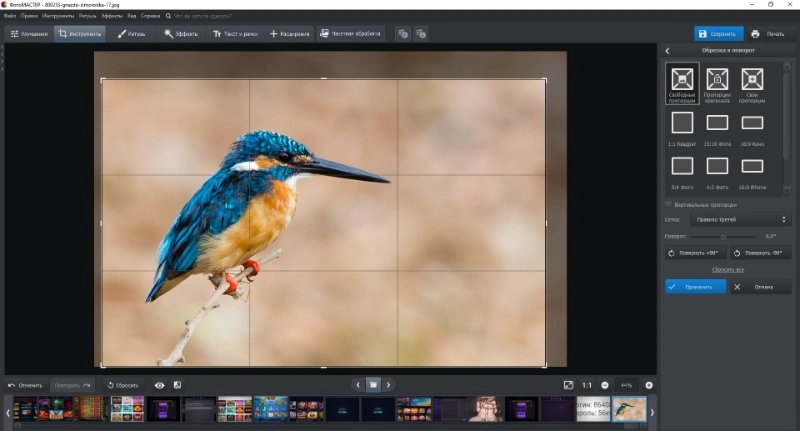Click the Сбросить все link
This screenshot has width=800, height=431.
(x=728, y=269)
